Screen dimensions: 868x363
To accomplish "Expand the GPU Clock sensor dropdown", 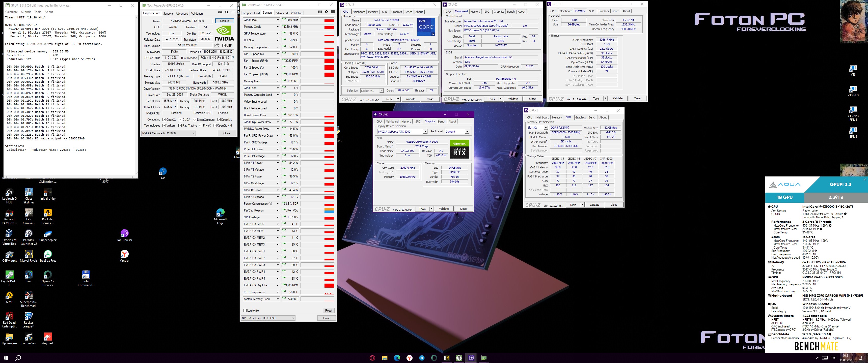I will [278, 20].
